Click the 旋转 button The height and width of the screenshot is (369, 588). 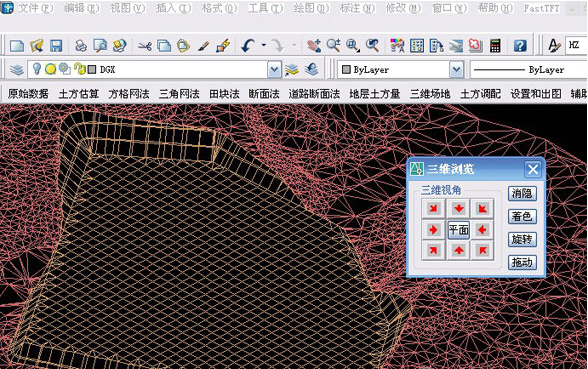(x=522, y=239)
